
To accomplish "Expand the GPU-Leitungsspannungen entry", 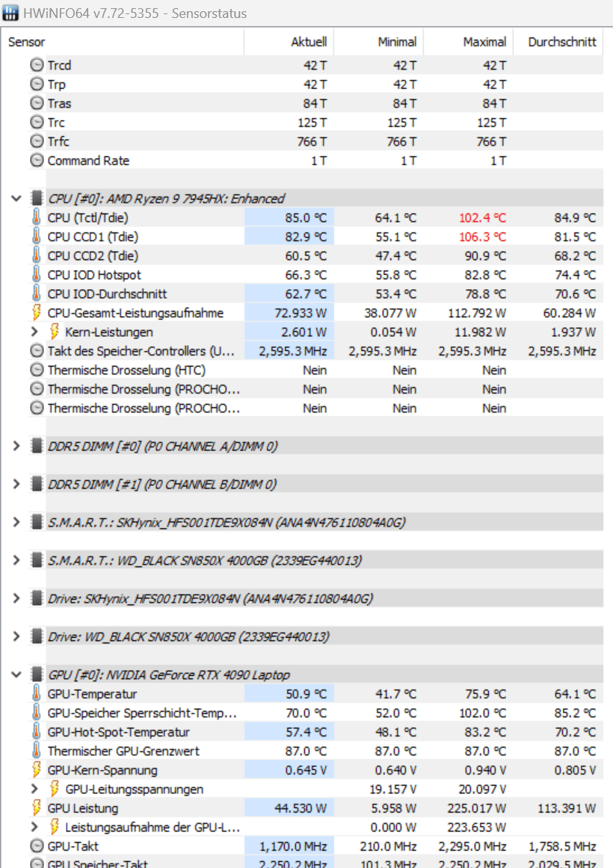I will click(34, 789).
